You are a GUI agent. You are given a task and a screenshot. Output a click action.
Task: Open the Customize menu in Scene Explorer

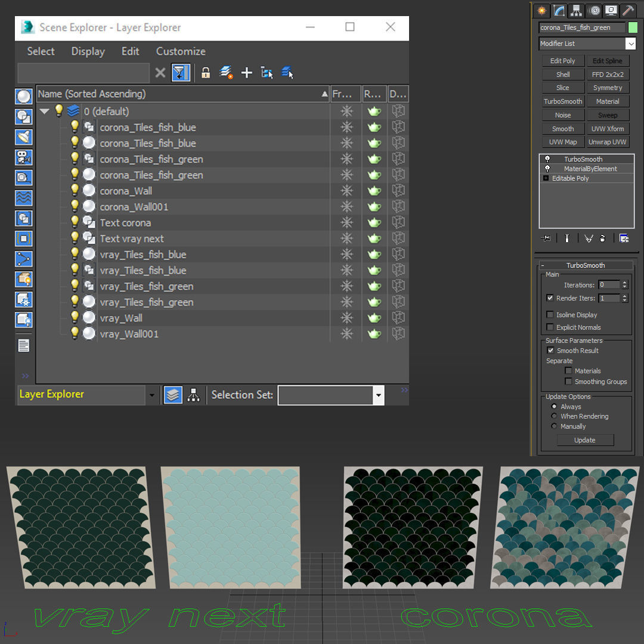point(181,51)
